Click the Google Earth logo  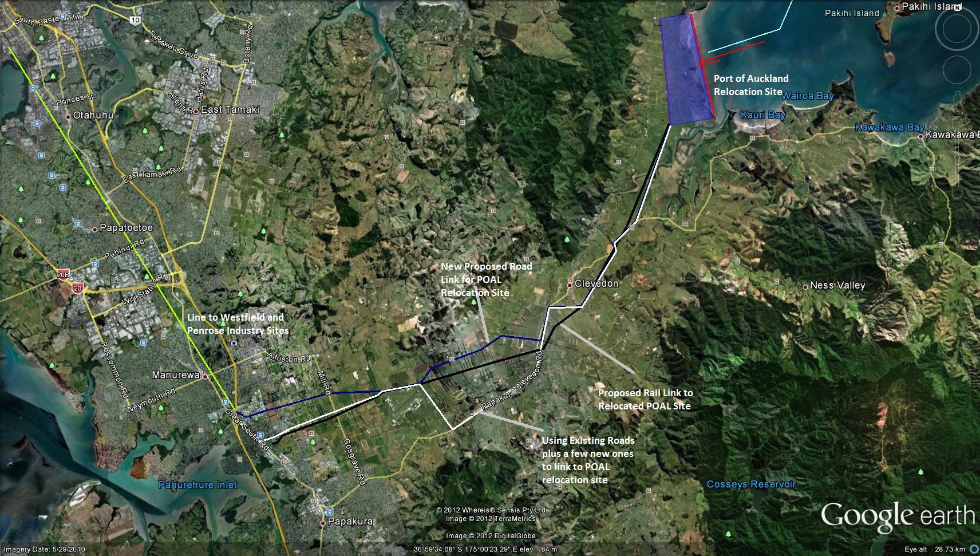pyautogui.click(x=897, y=516)
